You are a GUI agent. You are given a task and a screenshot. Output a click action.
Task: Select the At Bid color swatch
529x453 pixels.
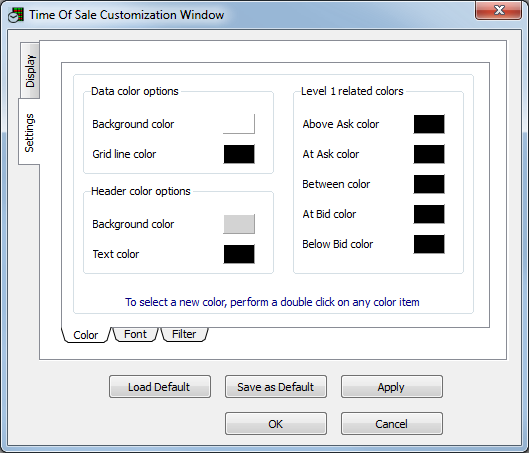[429, 214]
